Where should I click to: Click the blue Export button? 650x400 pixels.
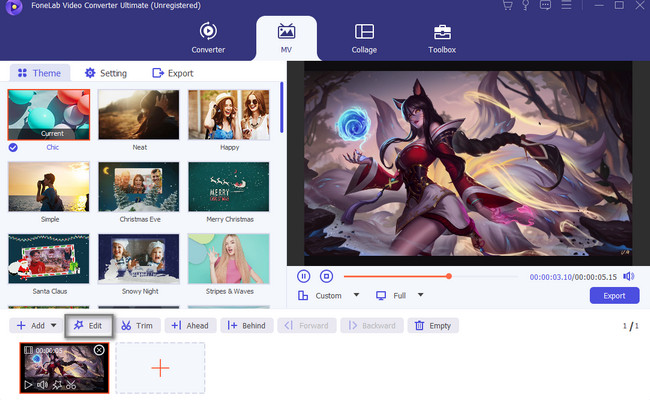tap(614, 296)
